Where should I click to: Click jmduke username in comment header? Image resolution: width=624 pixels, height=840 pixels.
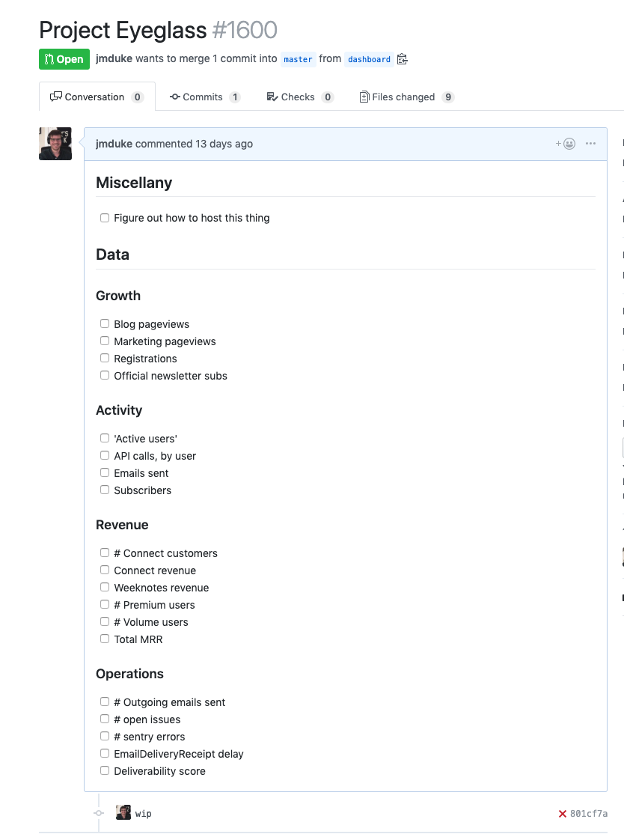114,144
